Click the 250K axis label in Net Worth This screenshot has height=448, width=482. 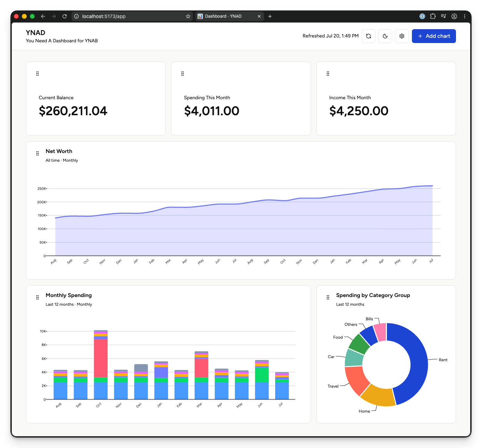pyautogui.click(x=41, y=189)
